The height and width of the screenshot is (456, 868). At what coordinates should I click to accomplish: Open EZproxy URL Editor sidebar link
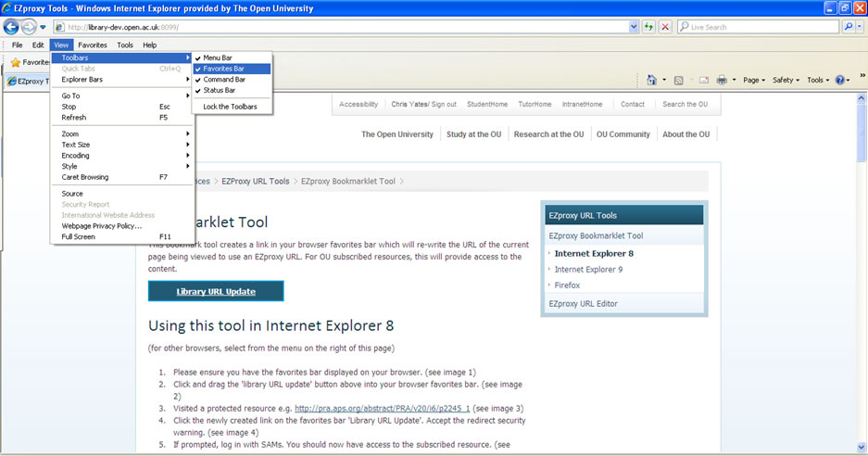point(583,304)
